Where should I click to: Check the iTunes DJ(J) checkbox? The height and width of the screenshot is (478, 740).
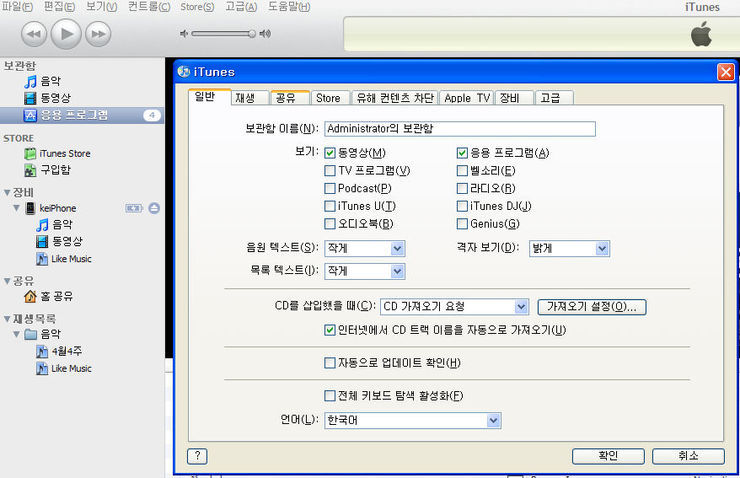pyautogui.click(x=462, y=206)
